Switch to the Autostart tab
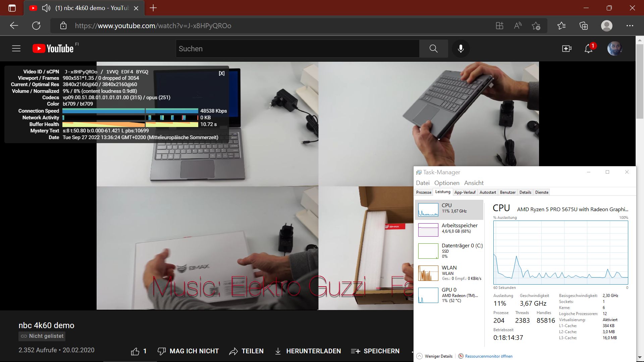644x362 pixels. point(487,192)
